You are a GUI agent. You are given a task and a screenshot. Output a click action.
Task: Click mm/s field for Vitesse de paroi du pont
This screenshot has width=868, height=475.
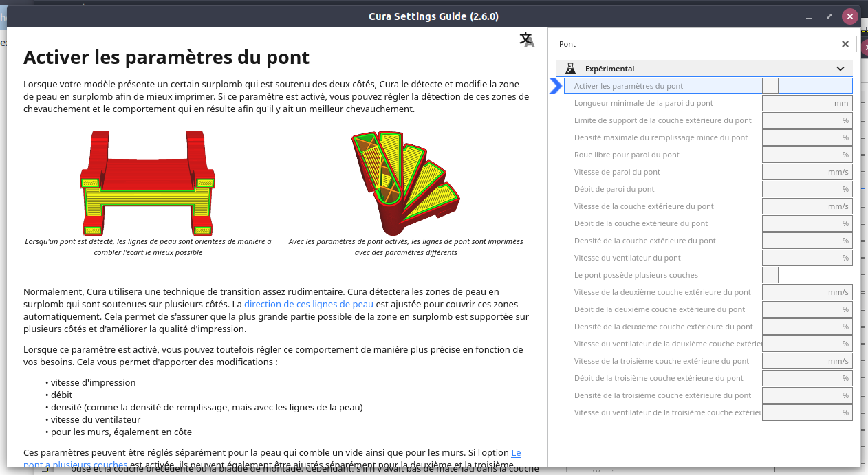pyautogui.click(x=807, y=172)
